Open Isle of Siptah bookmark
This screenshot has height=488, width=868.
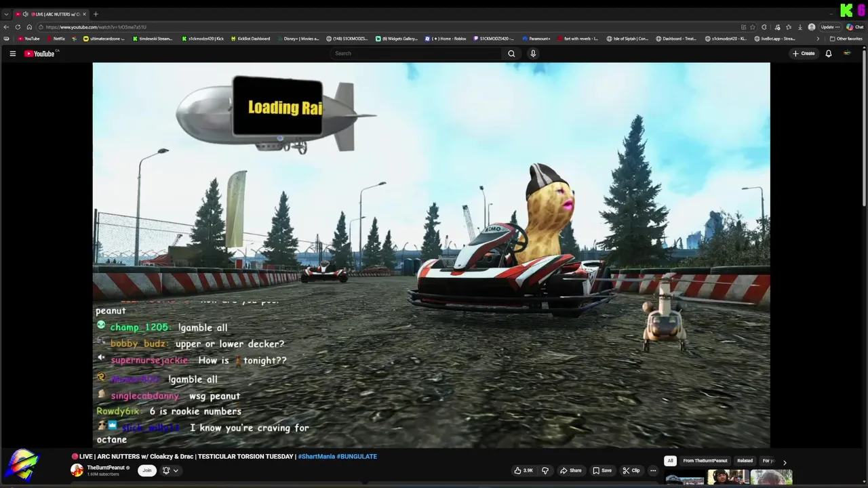(x=628, y=39)
